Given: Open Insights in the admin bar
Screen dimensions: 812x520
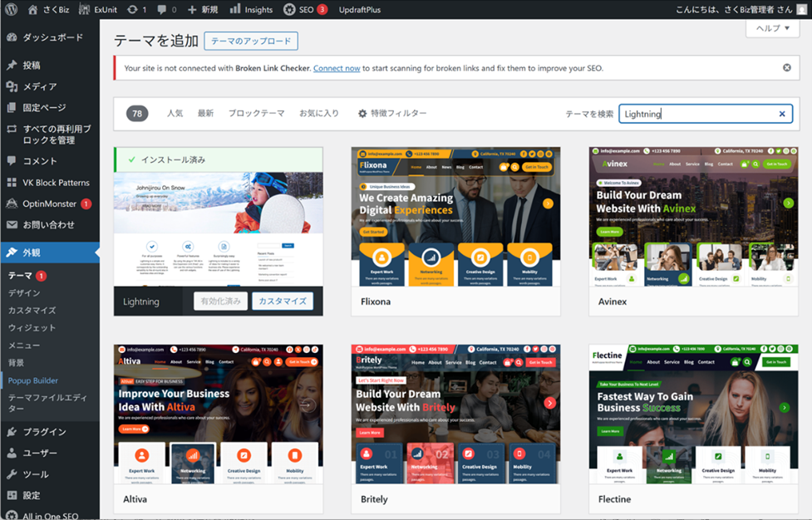Looking at the screenshot, I should [x=251, y=9].
